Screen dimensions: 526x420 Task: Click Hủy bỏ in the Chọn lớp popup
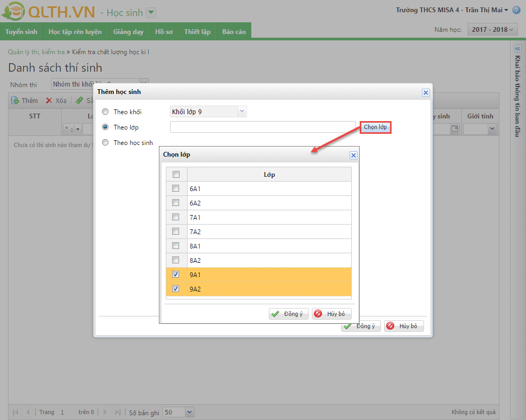[332, 314]
